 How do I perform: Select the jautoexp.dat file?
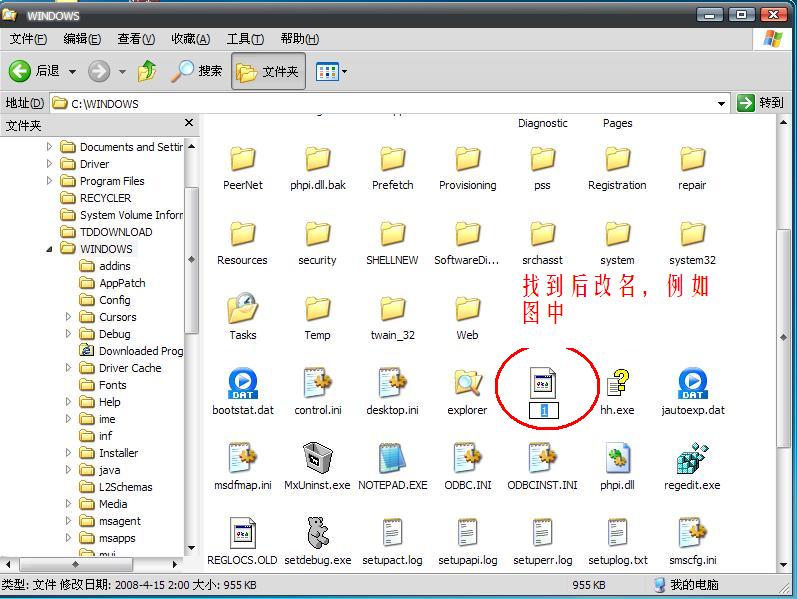[693, 391]
